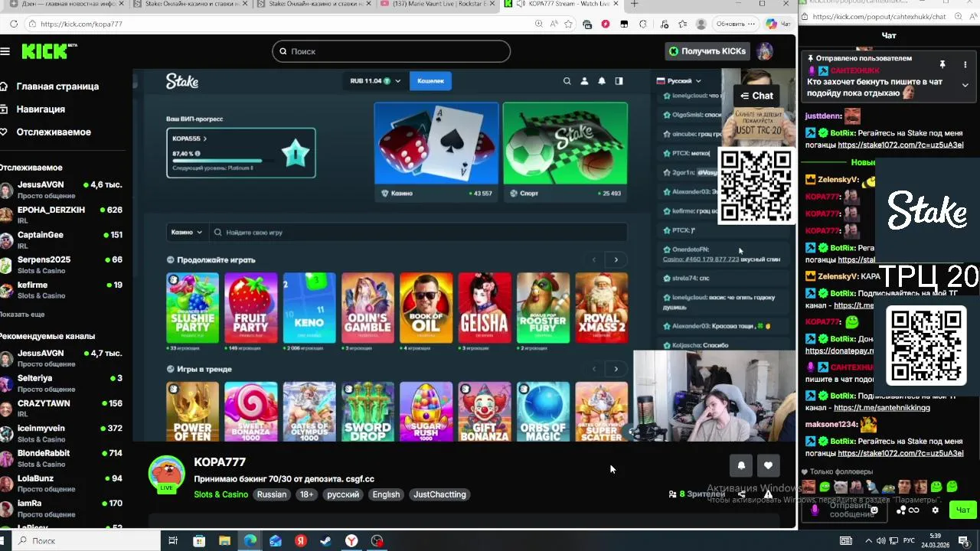
Task: Click the stream notification bell button
Action: 741,465
